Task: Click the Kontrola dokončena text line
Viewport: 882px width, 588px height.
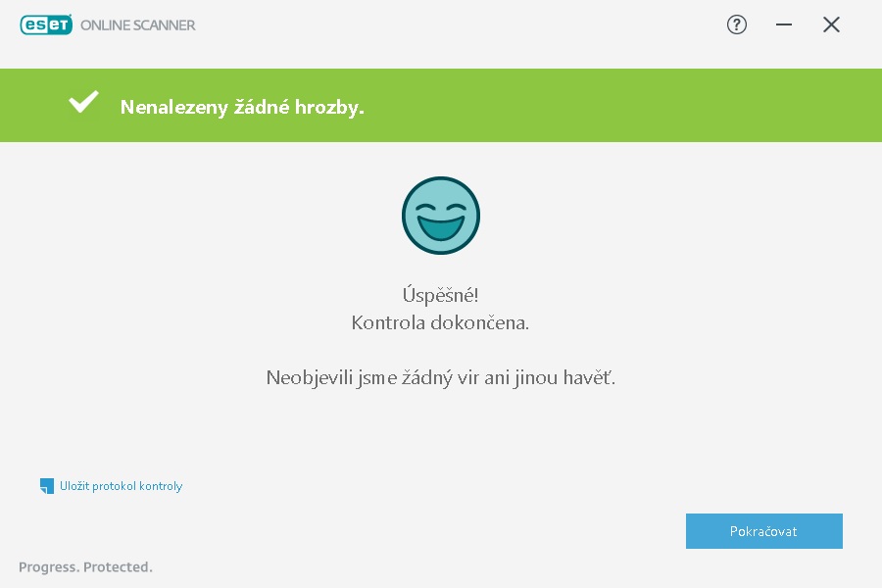Action: pos(440,322)
